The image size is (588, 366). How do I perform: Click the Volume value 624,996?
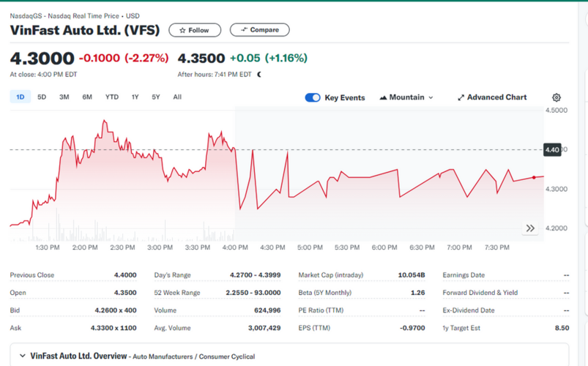pyautogui.click(x=267, y=310)
